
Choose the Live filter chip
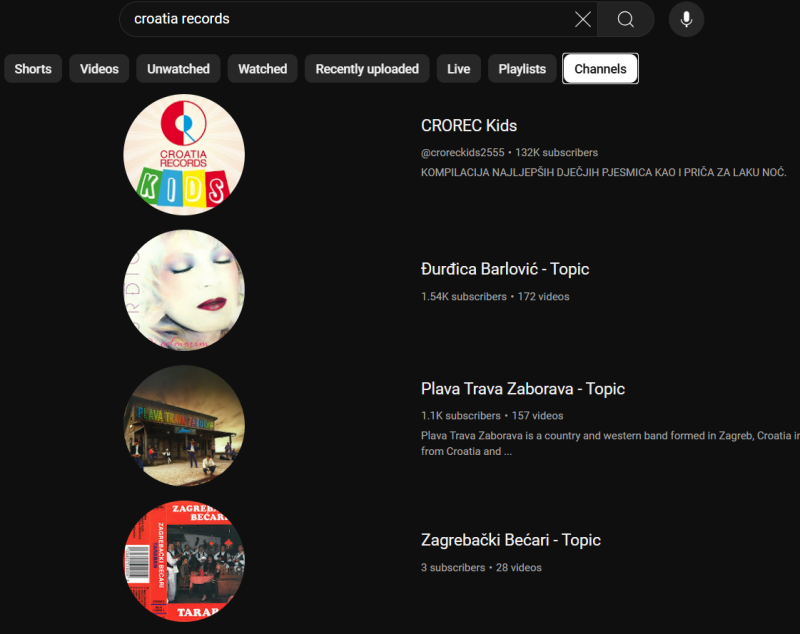coord(459,69)
